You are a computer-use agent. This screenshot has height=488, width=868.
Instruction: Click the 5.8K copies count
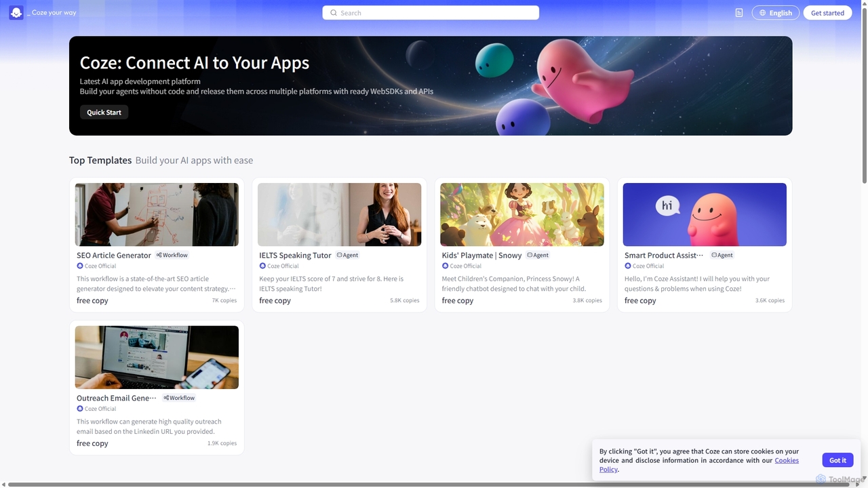[405, 300]
